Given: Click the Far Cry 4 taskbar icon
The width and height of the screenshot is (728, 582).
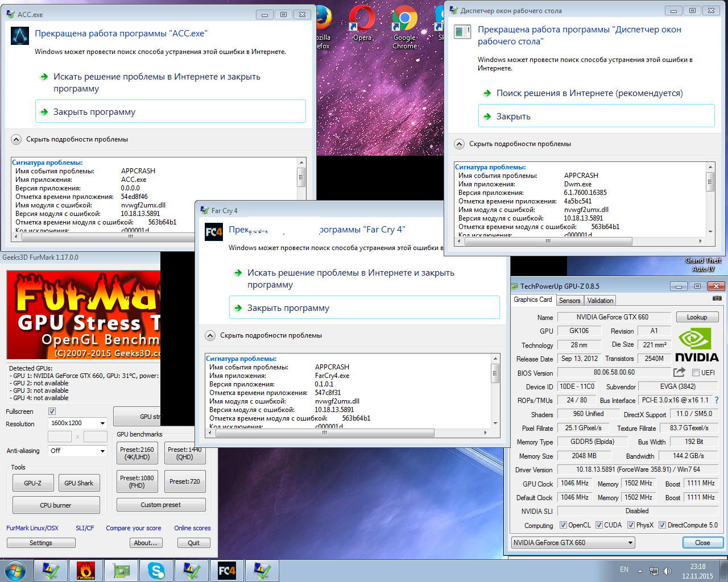Looking at the screenshot, I should click(226, 570).
